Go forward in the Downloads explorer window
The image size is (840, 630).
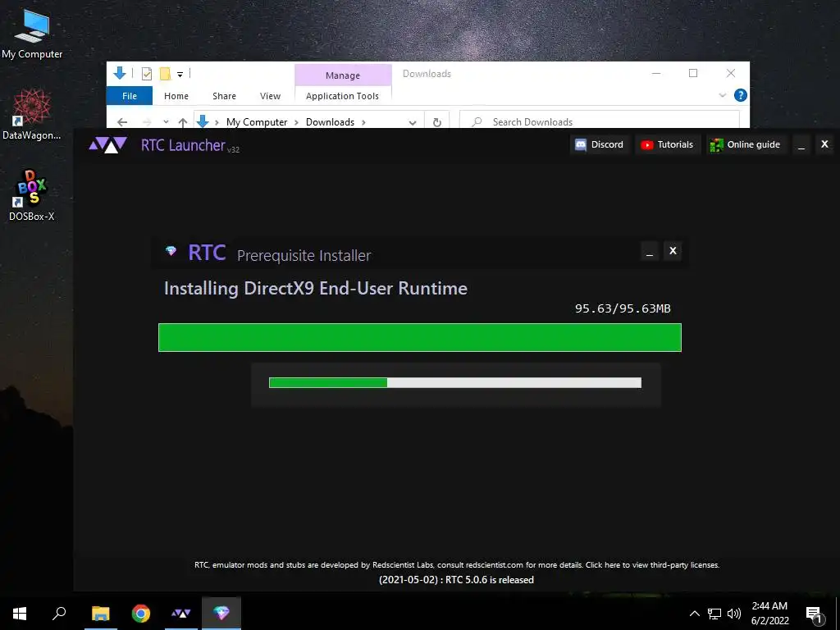coord(147,122)
